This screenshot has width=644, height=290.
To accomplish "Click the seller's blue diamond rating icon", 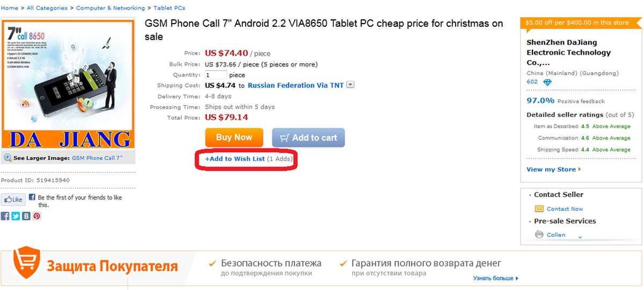I will tap(547, 83).
